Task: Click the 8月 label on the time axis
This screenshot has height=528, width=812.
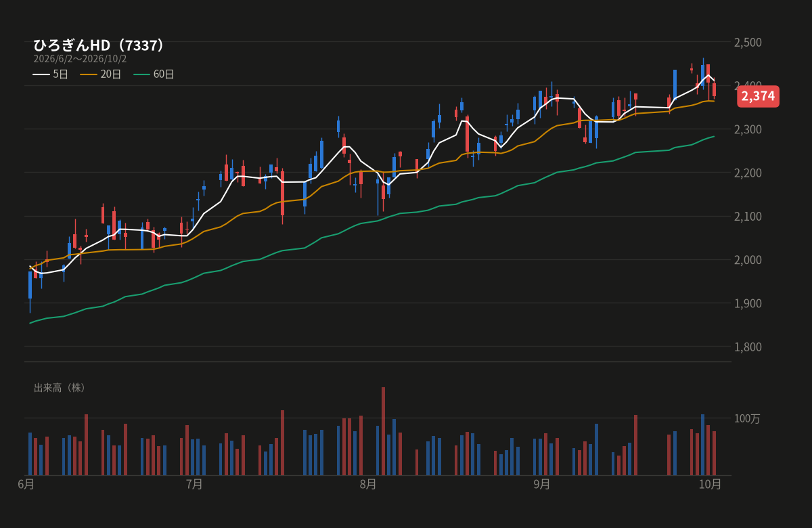Action: [368, 484]
